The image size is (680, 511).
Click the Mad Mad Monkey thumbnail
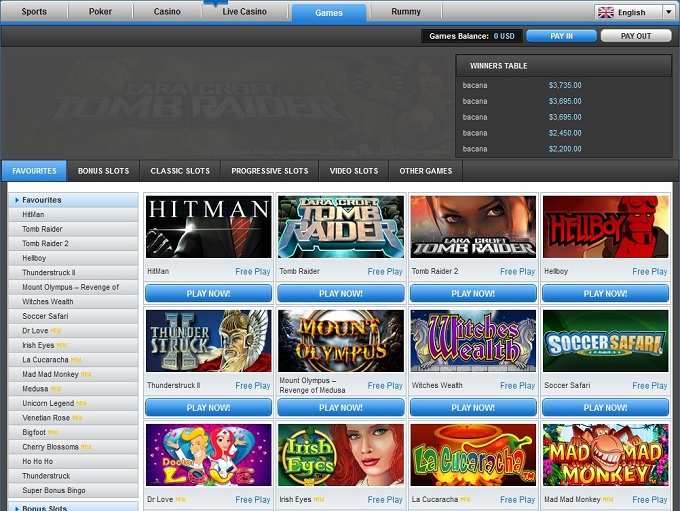[605, 455]
